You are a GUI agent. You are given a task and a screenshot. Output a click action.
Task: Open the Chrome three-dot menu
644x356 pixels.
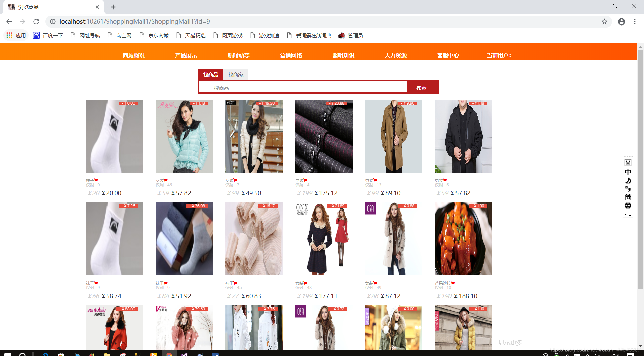pyautogui.click(x=635, y=22)
